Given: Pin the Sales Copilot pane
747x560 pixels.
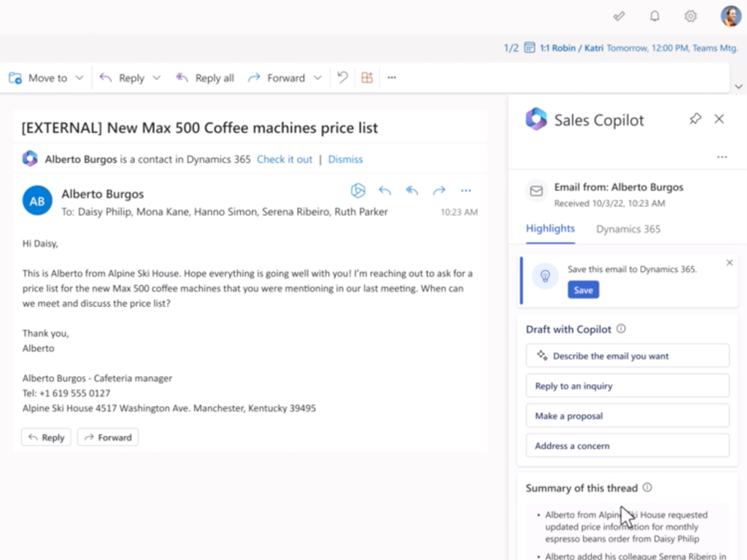Looking at the screenshot, I should pyautogui.click(x=695, y=119).
